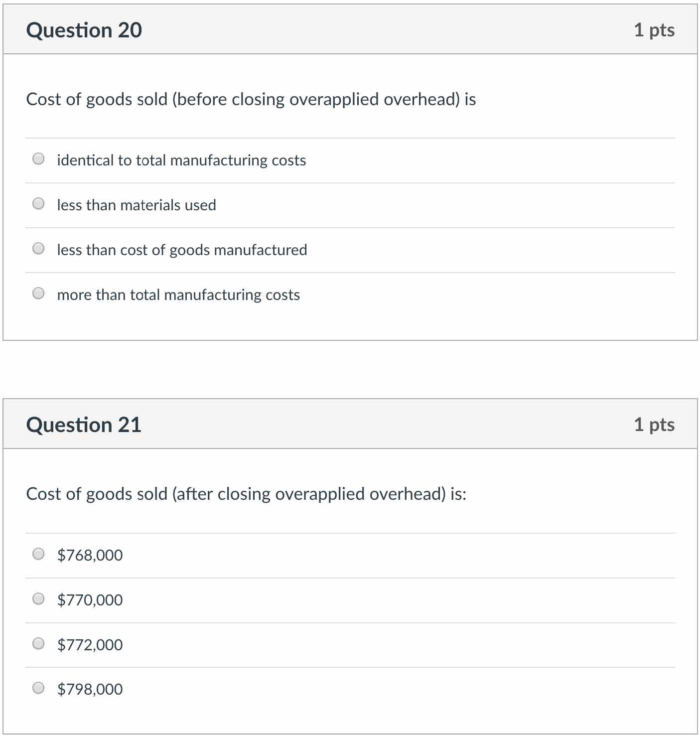Select the $768,000 radio button
Image resolution: width=700 pixels, height=735 pixels.
[x=38, y=554]
